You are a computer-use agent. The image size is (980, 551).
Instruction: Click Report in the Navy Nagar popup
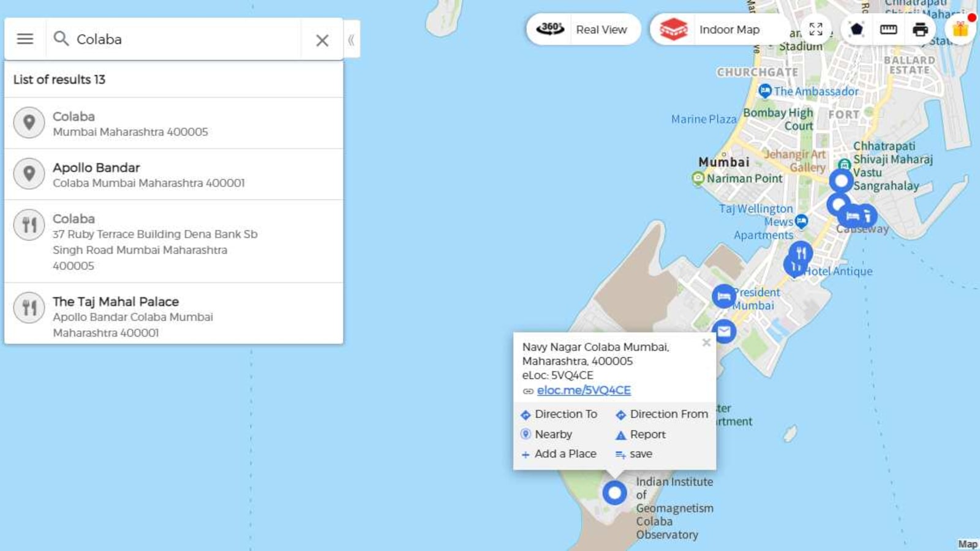click(641, 435)
